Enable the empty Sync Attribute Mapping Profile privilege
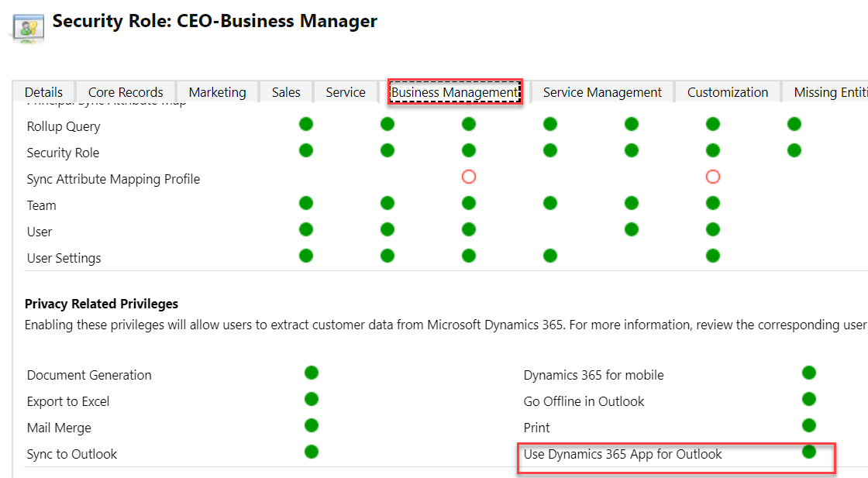868x478 pixels. point(468,177)
